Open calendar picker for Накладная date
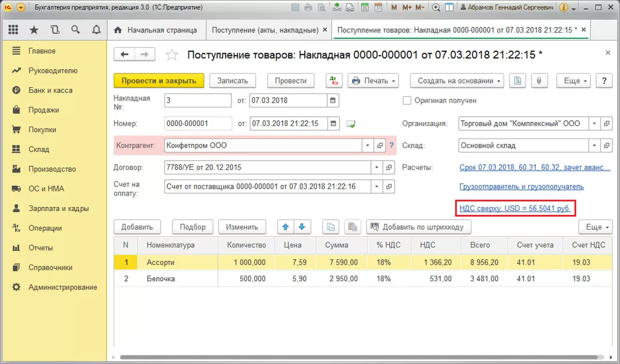The height and width of the screenshot is (364, 620). (x=333, y=101)
